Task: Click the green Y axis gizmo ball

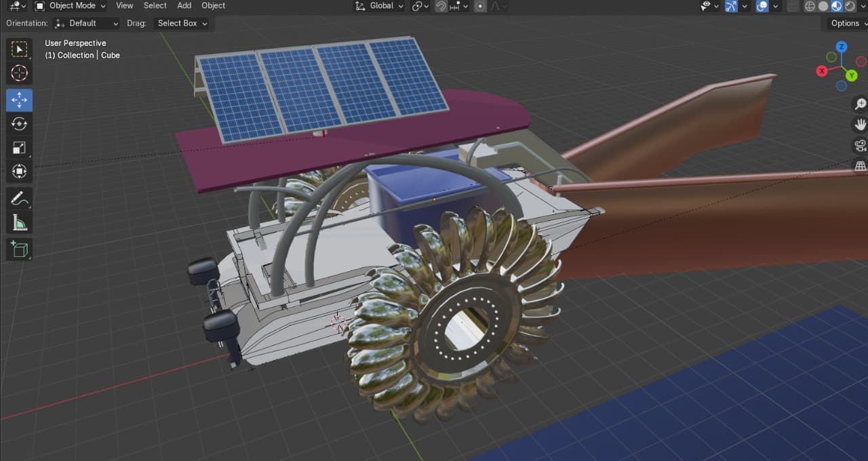Action: 852,75
